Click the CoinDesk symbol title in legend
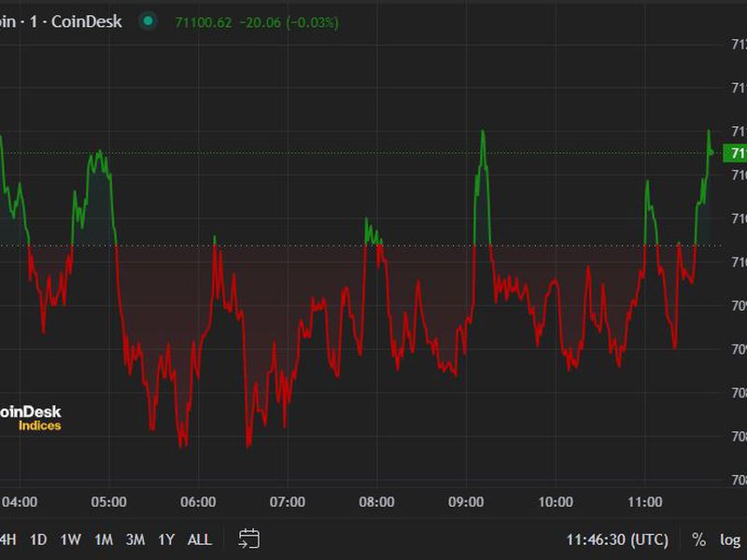Image resolution: width=747 pixels, height=560 pixels. [x=61, y=21]
